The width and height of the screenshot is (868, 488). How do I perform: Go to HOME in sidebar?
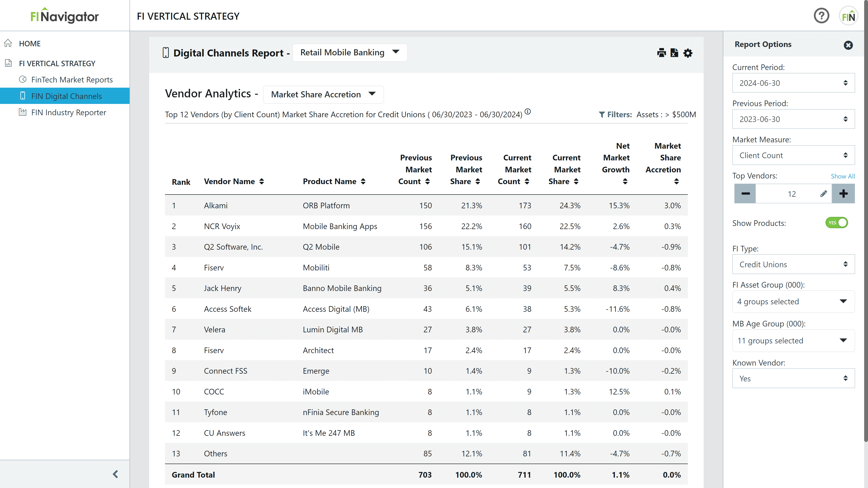tap(30, 43)
